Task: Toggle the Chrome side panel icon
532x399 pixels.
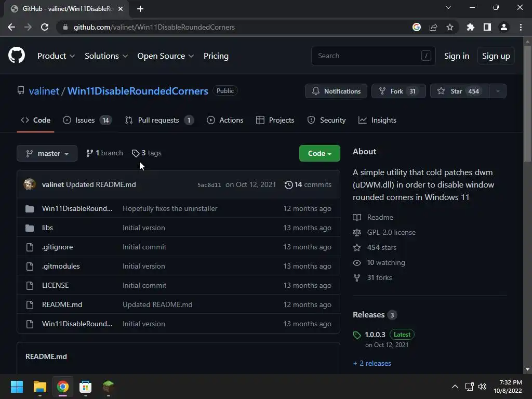Action: coord(487,27)
